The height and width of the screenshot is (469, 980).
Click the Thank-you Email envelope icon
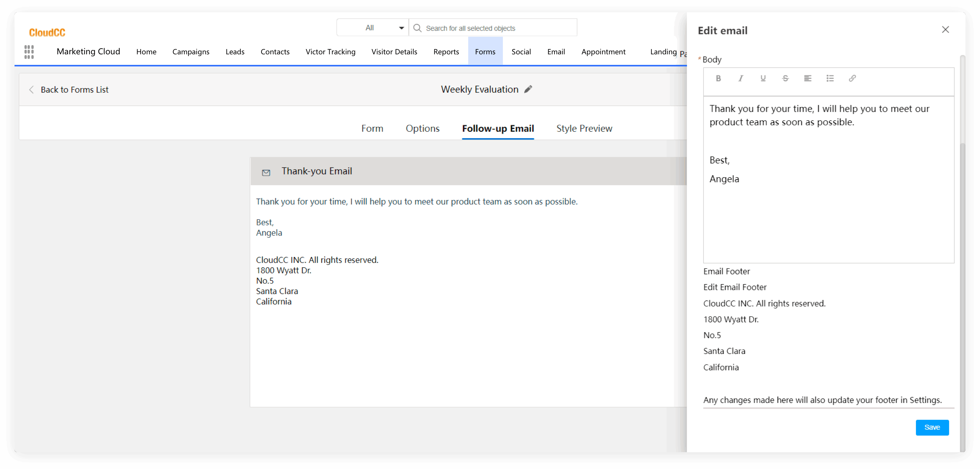pyautogui.click(x=266, y=173)
